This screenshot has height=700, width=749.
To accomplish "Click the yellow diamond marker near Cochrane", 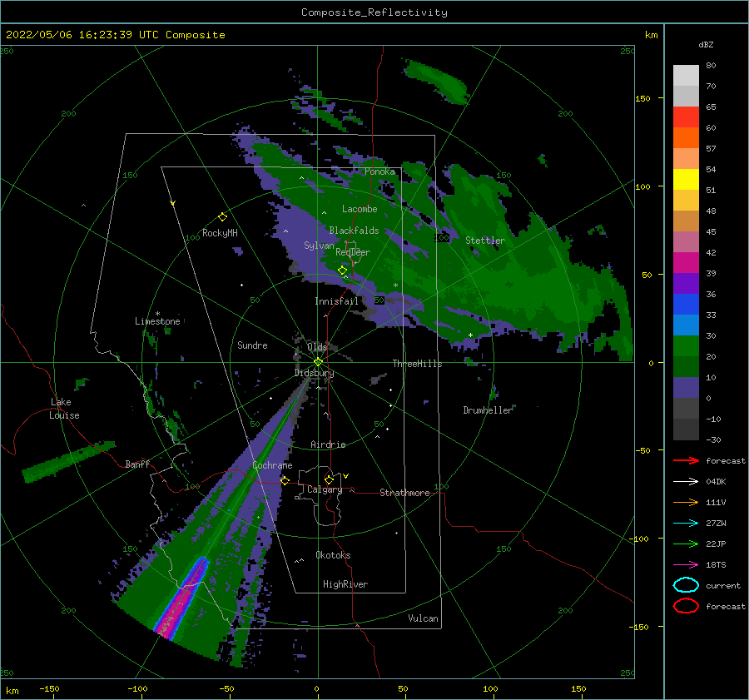I will (285, 480).
